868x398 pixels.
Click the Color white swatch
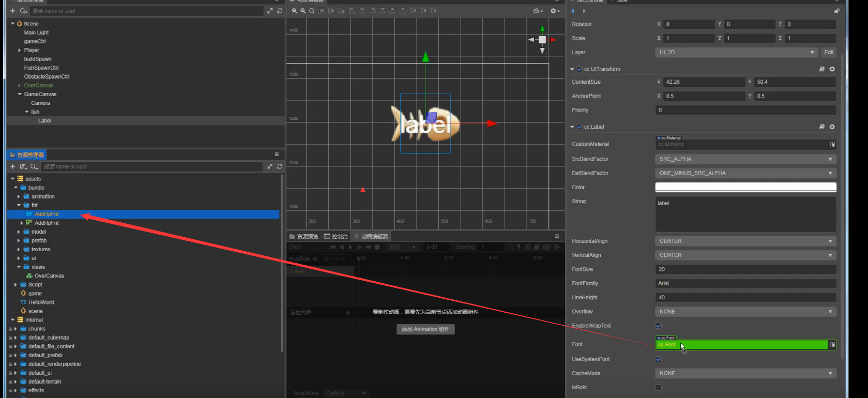pos(745,187)
